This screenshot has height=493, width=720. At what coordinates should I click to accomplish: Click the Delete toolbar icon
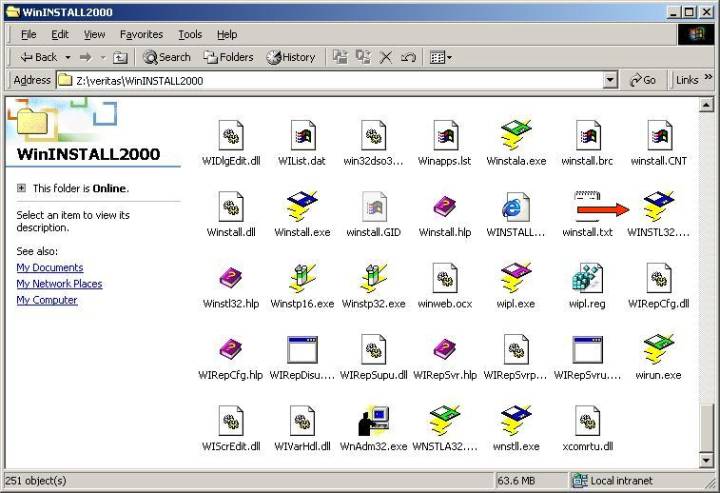point(386,57)
